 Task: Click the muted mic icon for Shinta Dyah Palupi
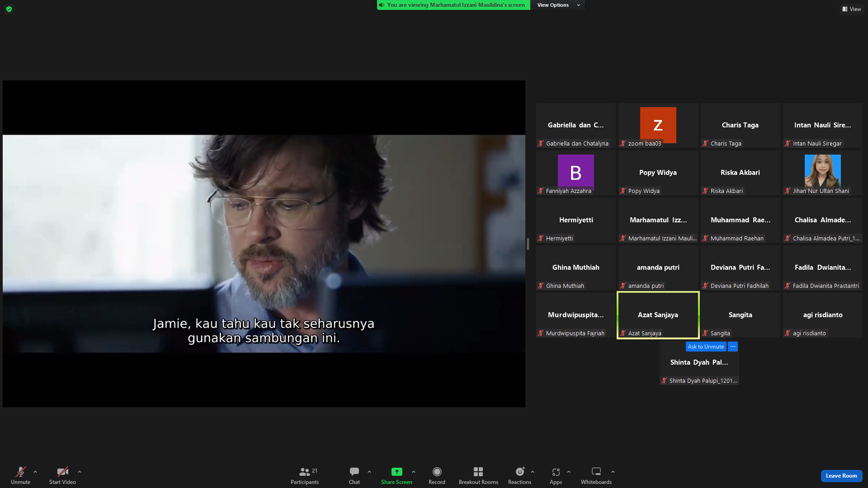click(x=664, y=381)
